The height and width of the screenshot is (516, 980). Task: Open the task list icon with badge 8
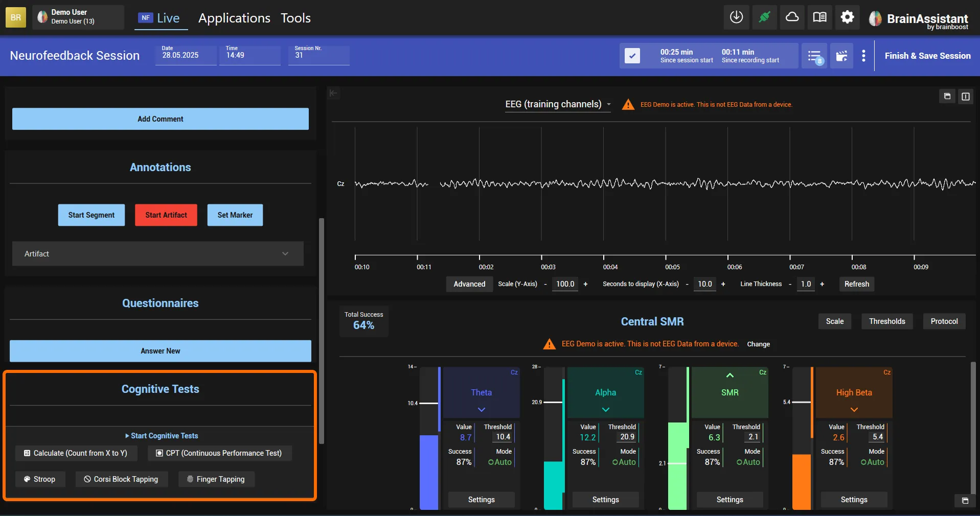click(x=814, y=56)
